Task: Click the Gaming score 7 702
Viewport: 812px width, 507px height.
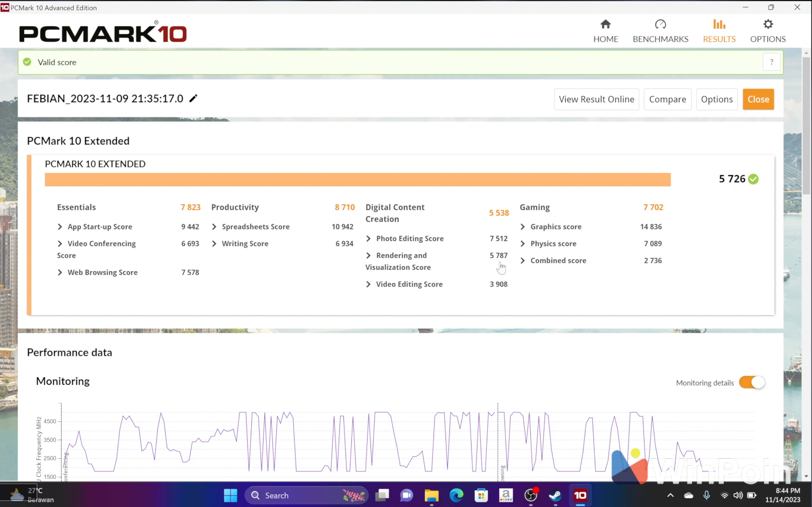Action: (653, 207)
